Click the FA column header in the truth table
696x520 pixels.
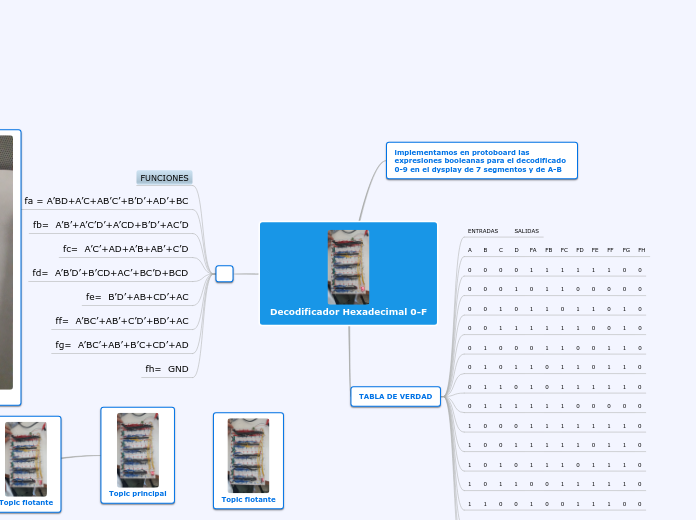click(x=533, y=250)
